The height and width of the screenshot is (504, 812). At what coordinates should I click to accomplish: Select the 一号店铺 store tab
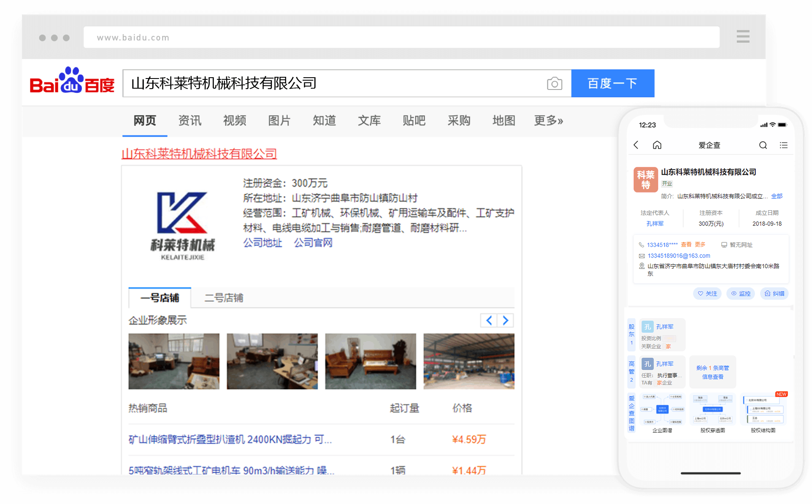point(160,298)
